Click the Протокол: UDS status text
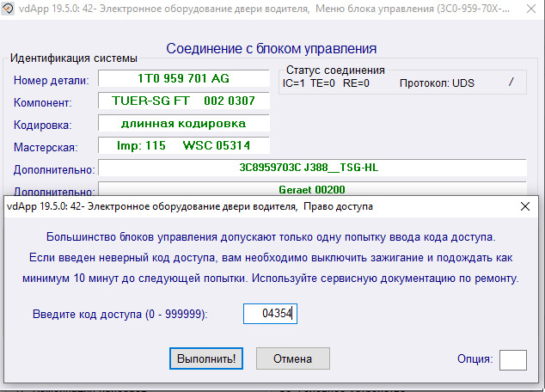 click(x=437, y=83)
